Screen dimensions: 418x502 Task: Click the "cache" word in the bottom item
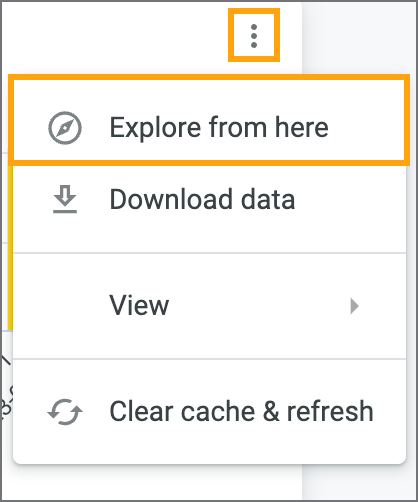[x=218, y=412]
